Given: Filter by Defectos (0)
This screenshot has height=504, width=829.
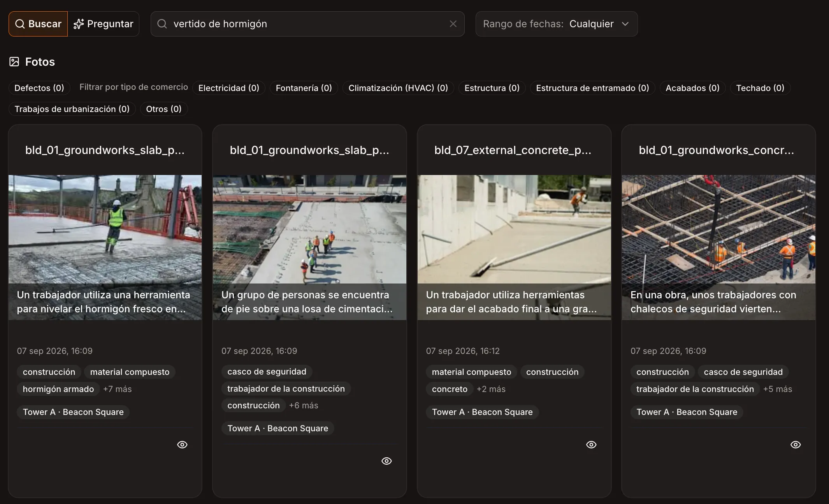Looking at the screenshot, I should point(39,88).
